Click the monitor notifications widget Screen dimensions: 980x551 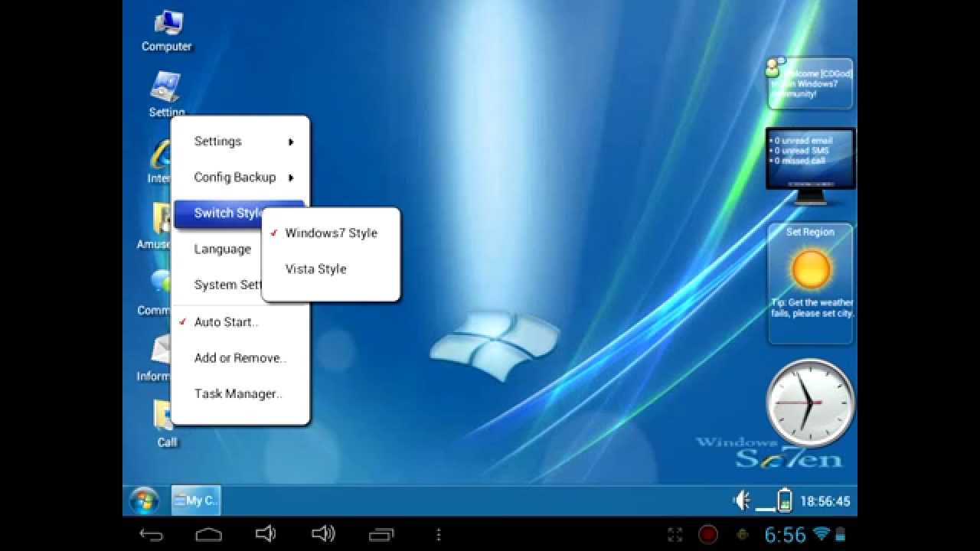tap(811, 166)
